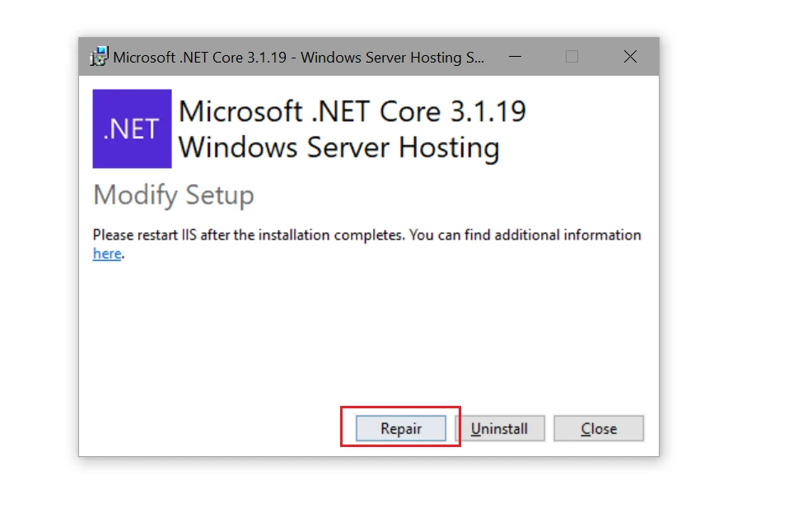The height and width of the screenshot is (517, 812).
Task: Click the purple .NET logo
Action: [132, 128]
